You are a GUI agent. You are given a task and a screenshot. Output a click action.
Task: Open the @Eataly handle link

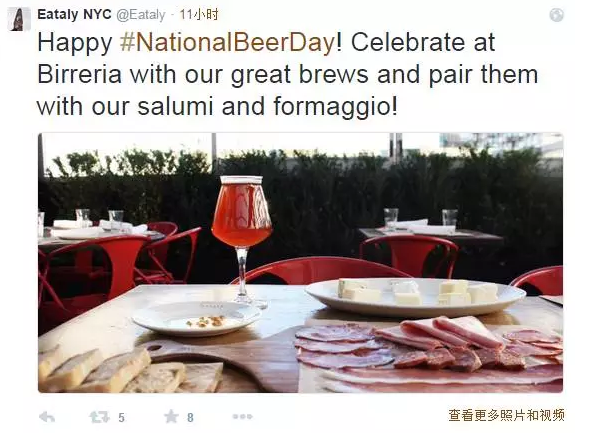coord(141,15)
